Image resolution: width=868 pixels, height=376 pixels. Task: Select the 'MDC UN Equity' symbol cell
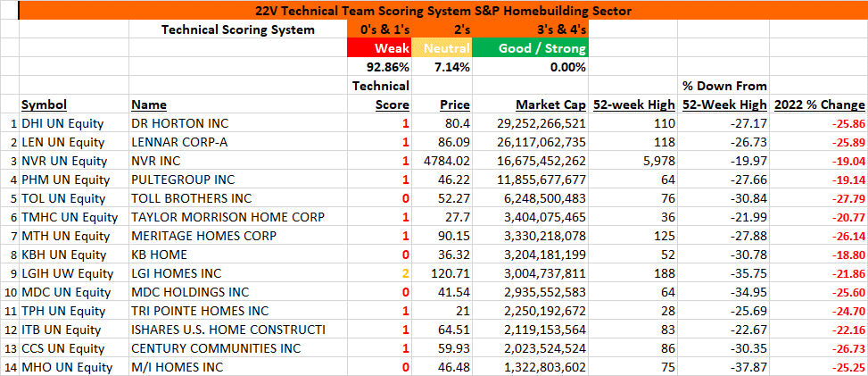(74, 292)
